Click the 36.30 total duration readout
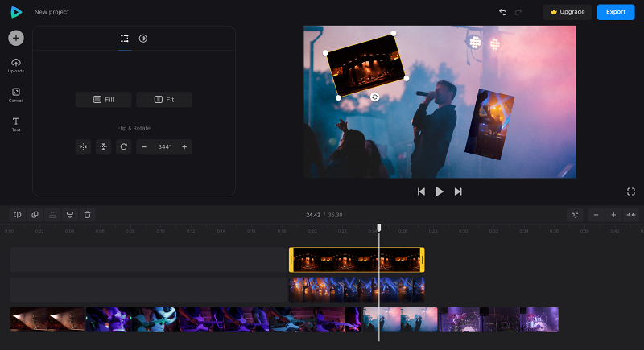The height and width of the screenshot is (350, 644). (x=335, y=215)
